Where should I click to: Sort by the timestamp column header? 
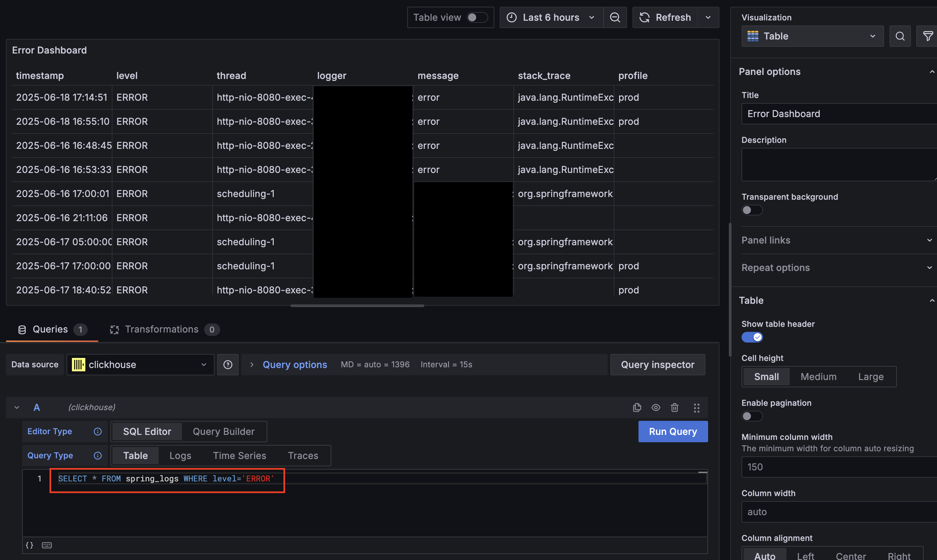pyautogui.click(x=39, y=76)
